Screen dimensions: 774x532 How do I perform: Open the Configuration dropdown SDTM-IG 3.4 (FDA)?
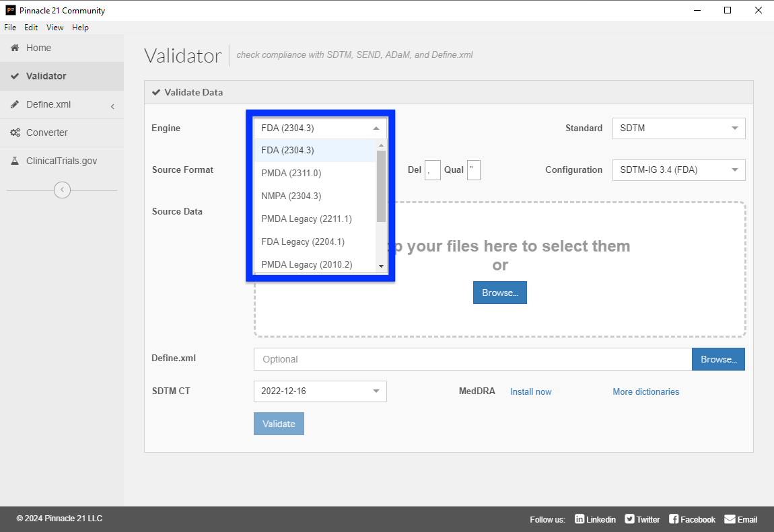point(678,170)
